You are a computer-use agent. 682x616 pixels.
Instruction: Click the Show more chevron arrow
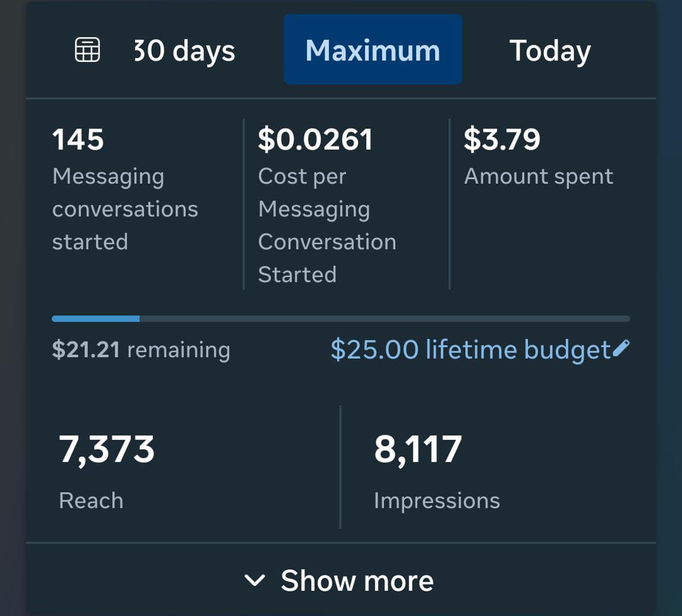point(254,581)
